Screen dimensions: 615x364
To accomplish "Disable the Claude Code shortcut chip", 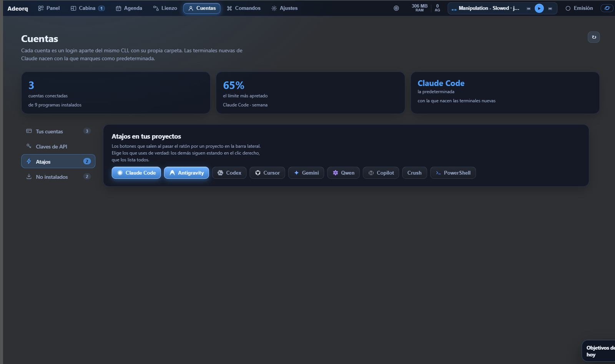I will click(x=136, y=173).
